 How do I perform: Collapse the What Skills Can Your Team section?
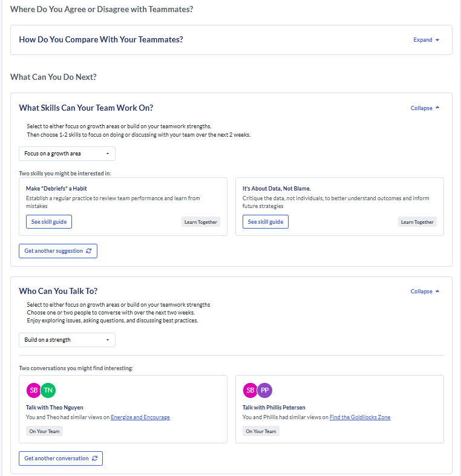point(425,108)
